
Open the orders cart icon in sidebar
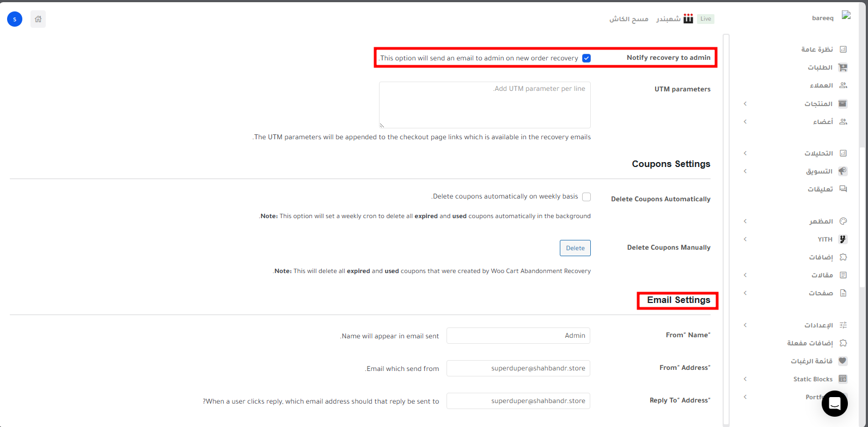[843, 67]
